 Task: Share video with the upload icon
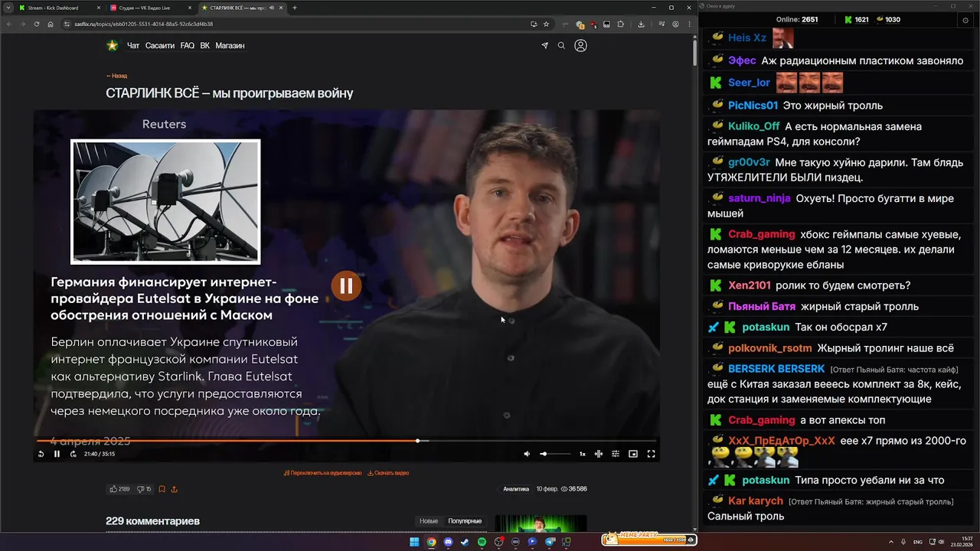click(x=174, y=489)
